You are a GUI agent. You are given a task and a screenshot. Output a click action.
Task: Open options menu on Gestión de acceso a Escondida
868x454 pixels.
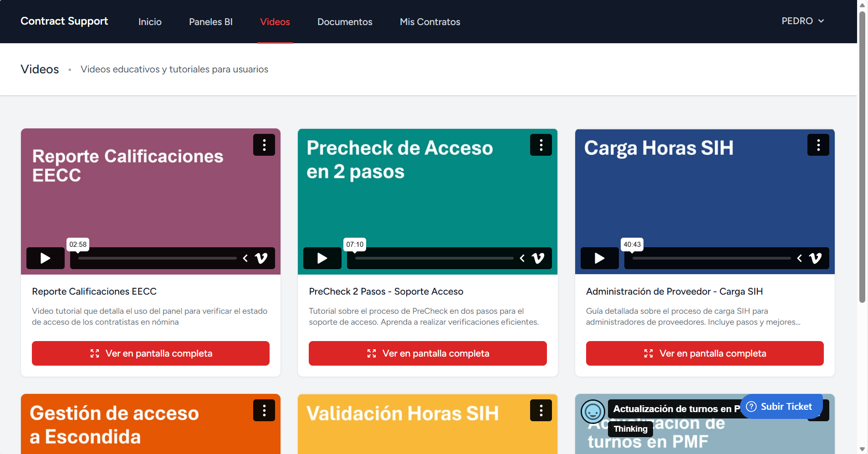(x=264, y=410)
